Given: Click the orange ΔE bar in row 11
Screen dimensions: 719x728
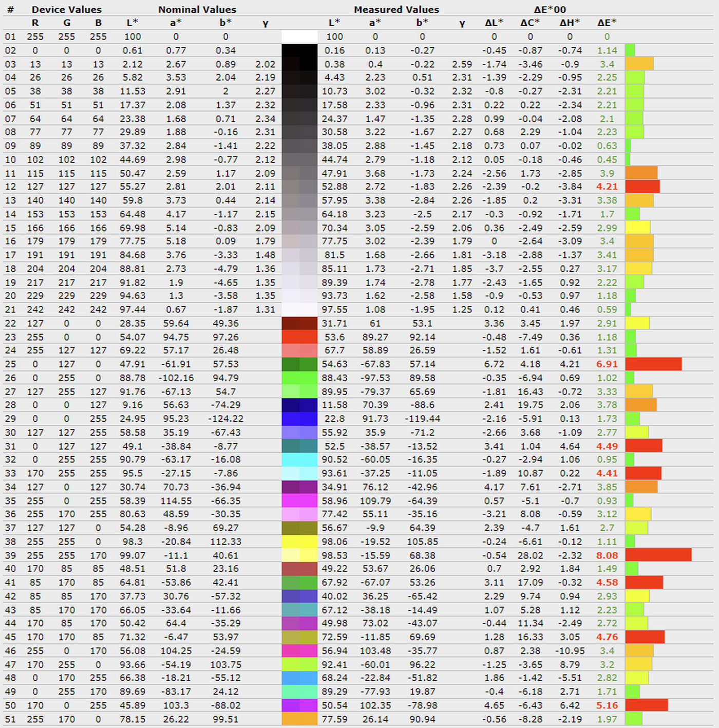Looking at the screenshot, I should click(641, 173).
